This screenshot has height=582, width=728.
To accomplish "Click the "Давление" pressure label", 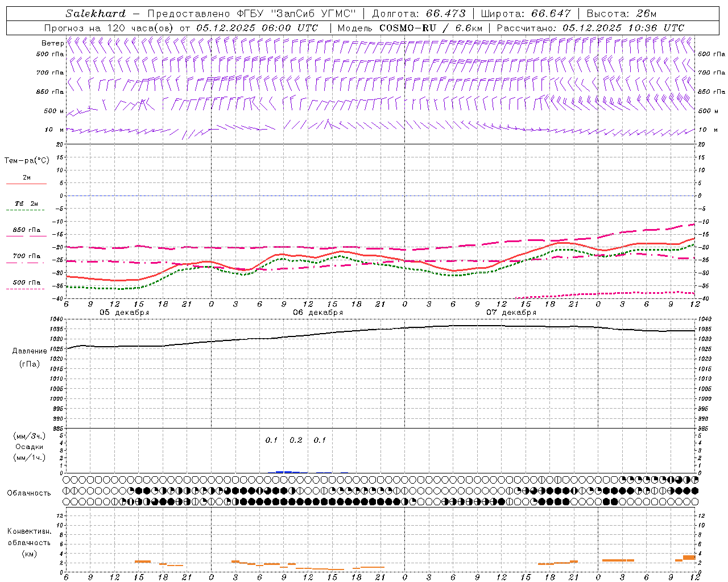I will (x=30, y=351).
